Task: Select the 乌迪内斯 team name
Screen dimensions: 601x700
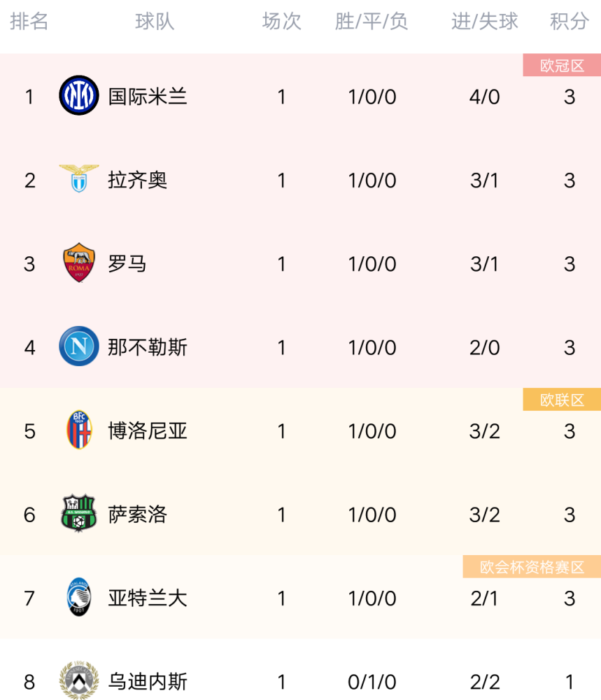Action: point(148,682)
